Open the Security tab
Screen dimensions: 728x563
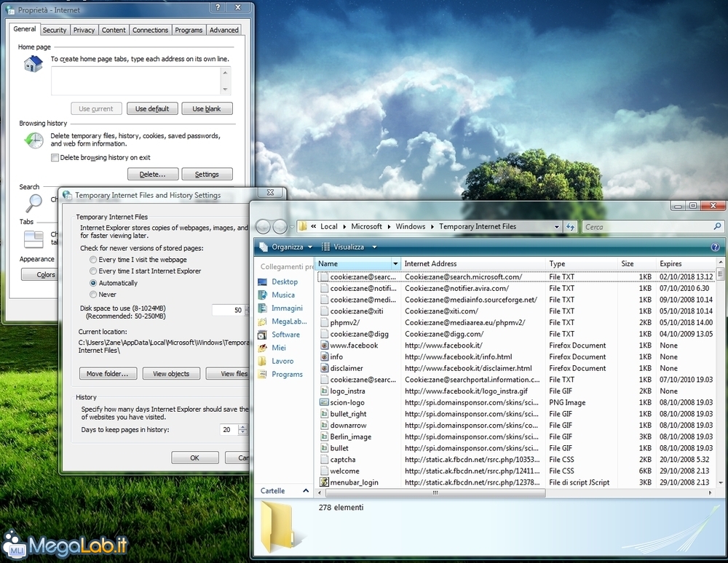point(55,30)
